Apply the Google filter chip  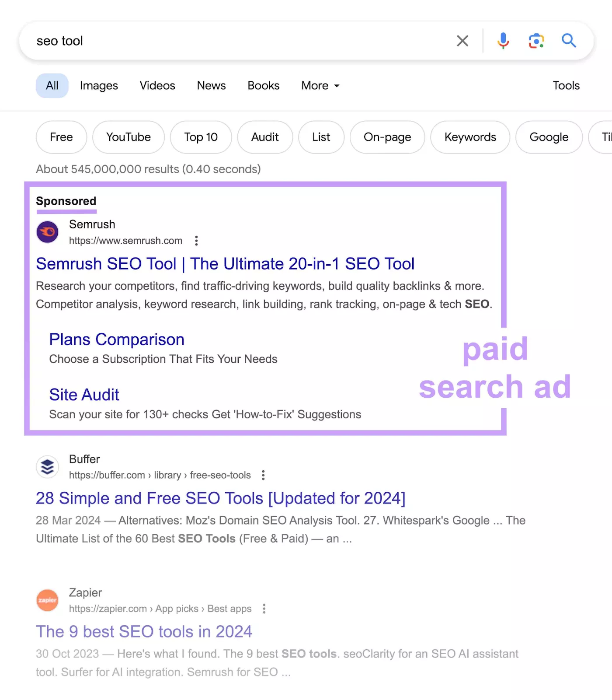pos(549,137)
